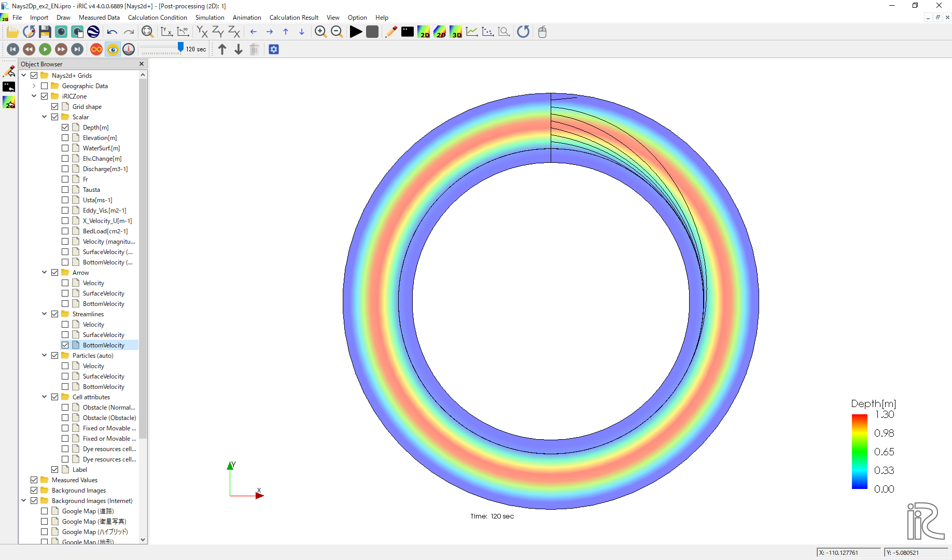Screen dimensions: 952x560
Task: Enable the Elevation[m] checkbox
Action: [x=65, y=138]
